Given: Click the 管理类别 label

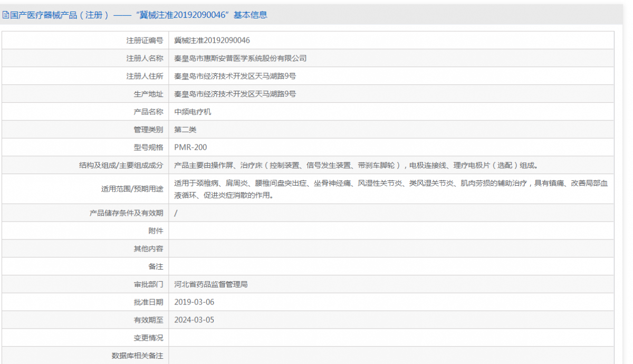Looking at the screenshot, I should click(149, 129).
